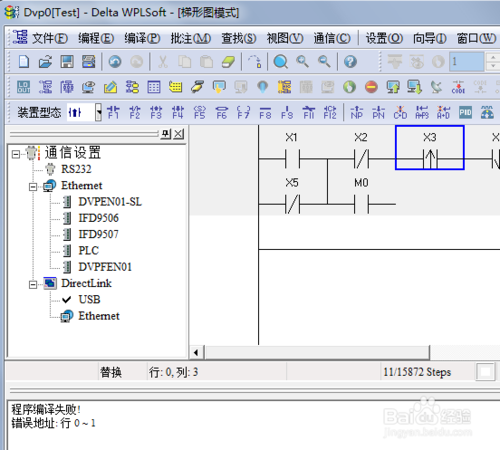
Task: Collapse the DirectLink tree node
Action: (33, 285)
